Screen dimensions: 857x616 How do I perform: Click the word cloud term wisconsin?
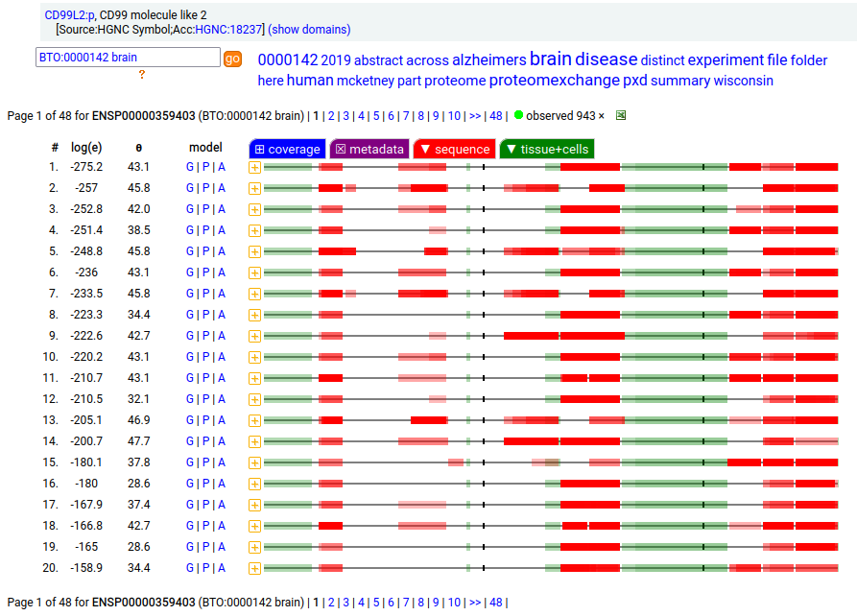click(x=744, y=81)
